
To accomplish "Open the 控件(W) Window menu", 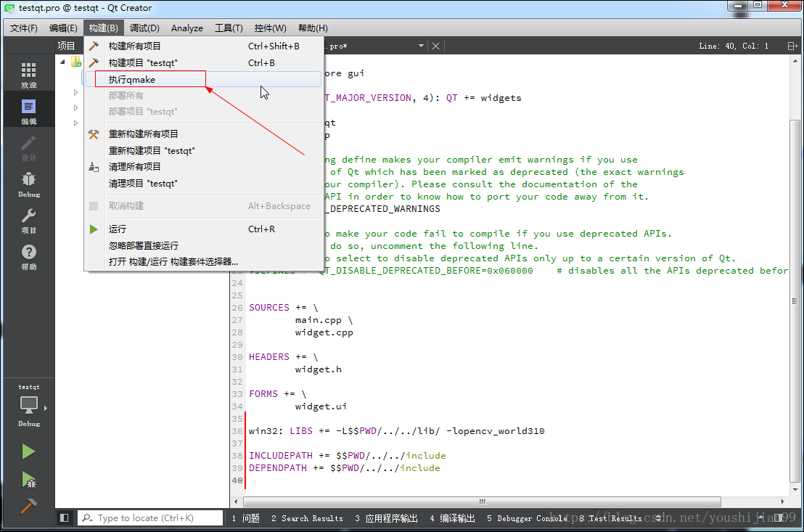I will 270,28.
